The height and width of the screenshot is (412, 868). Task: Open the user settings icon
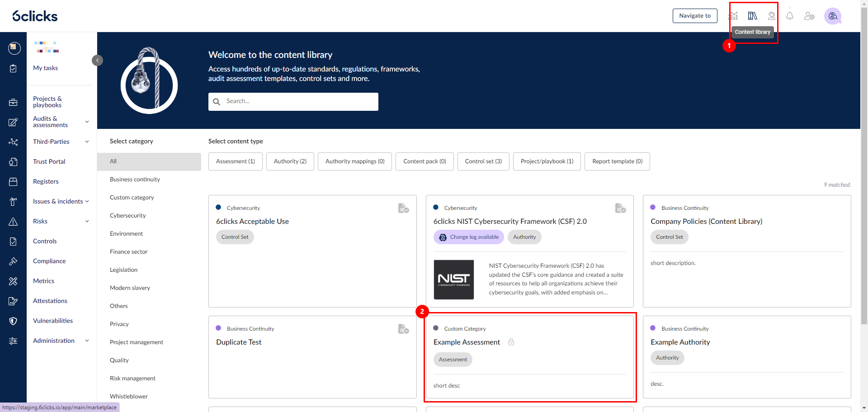click(809, 16)
